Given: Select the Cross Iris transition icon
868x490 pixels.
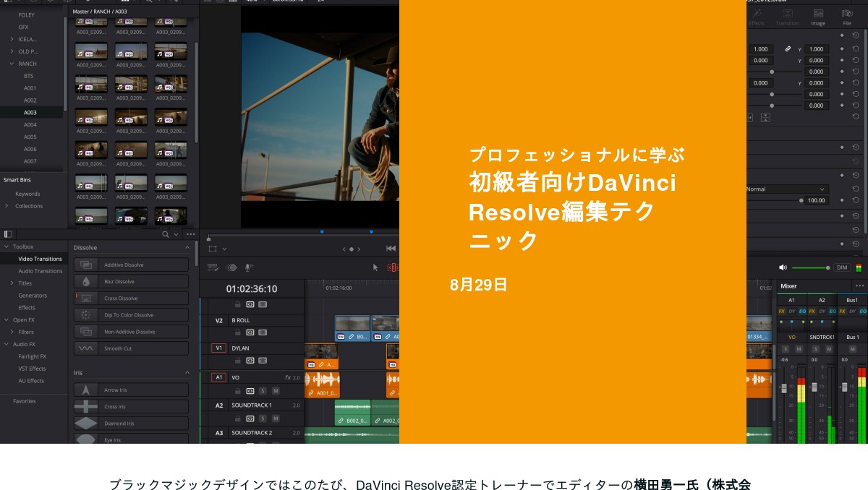Looking at the screenshot, I should coord(86,406).
